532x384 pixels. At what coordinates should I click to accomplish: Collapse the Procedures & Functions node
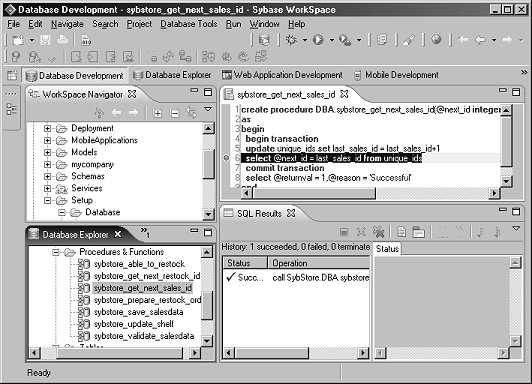pyautogui.click(x=56, y=252)
